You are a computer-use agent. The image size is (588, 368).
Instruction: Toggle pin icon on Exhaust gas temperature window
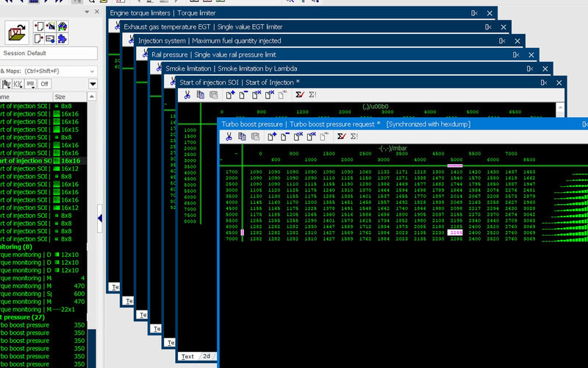coord(488,27)
